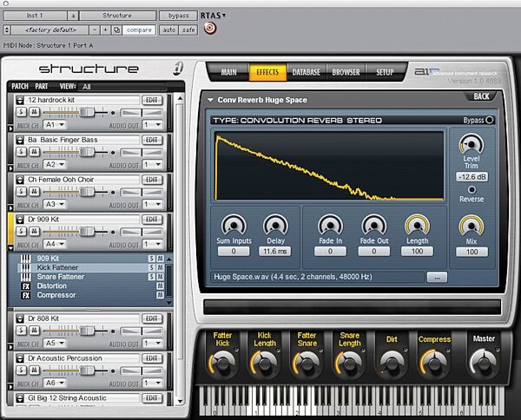Screen dimensions: 521x420
Task: Click the copy settings icon beside plus
Action: point(116,30)
